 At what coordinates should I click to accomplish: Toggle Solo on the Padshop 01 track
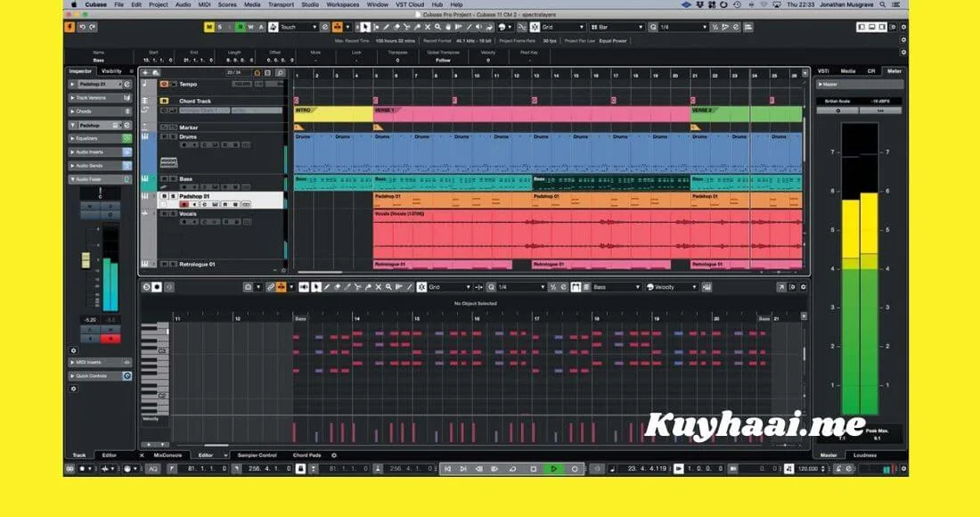pyautogui.click(x=173, y=196)
